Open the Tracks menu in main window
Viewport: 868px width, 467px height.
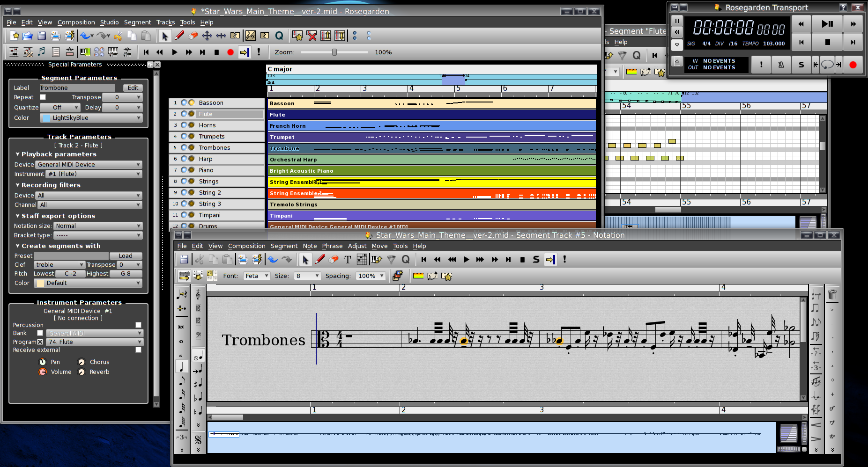point(165,22)
